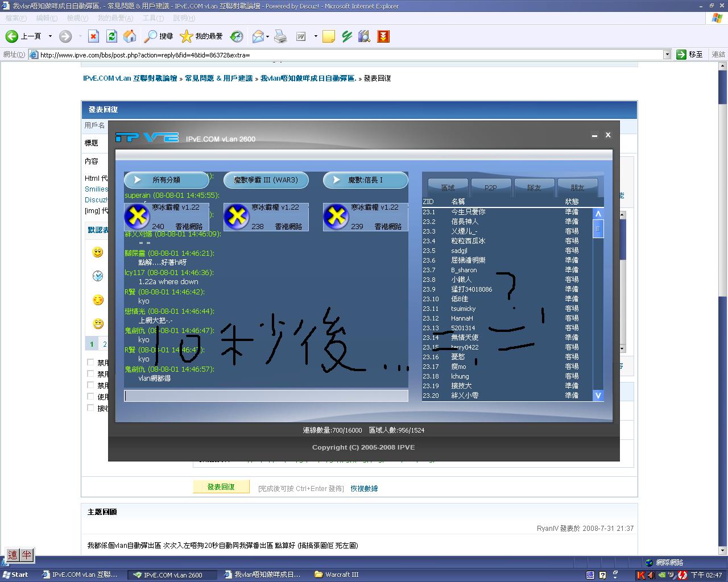Open the language bar indicator in the taskbar
The width and height of the screenshot is (728, 582).
click(x=590, y=575)
